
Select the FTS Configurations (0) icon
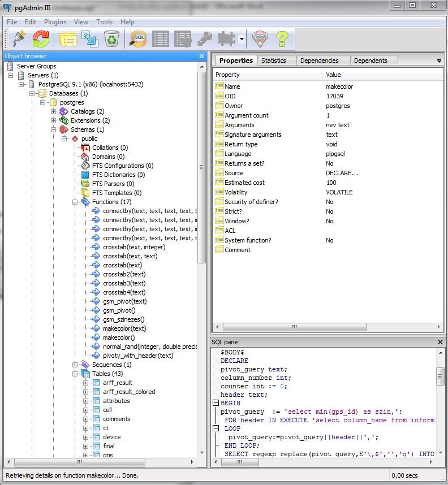(x=85, y=166)
